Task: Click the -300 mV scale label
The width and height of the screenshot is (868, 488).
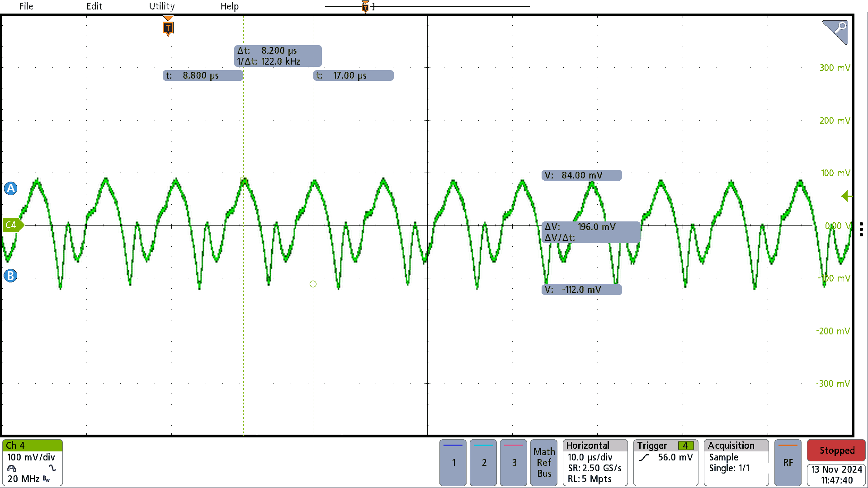Action: (x=833, y=384)
